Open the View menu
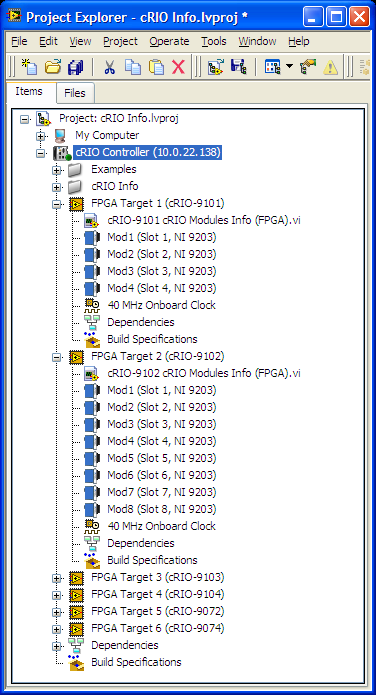Image resolution: width=376 pixels, height=695 pixels. point(80,41)
